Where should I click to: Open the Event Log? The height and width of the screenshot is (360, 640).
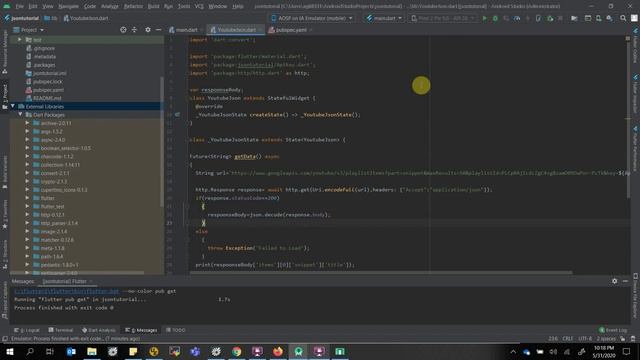(x=613, y=330)
